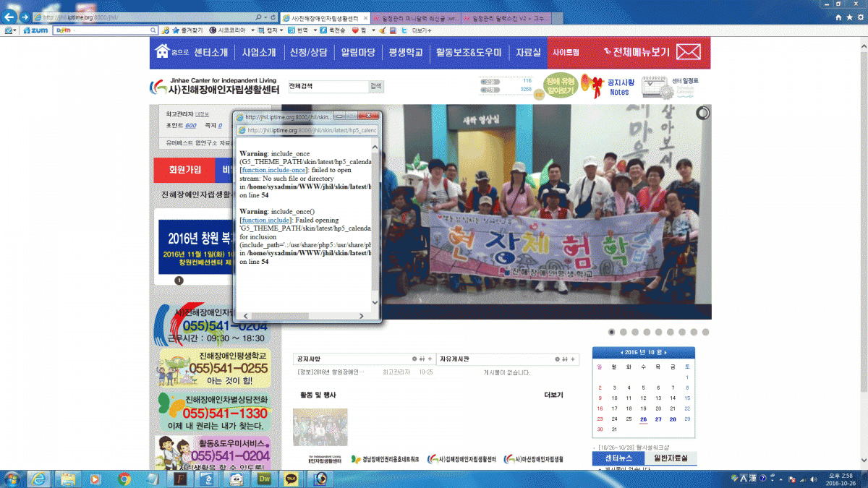The image size is (868, 488).
Task: Click the Windows Start button
Action: [12, 479]
